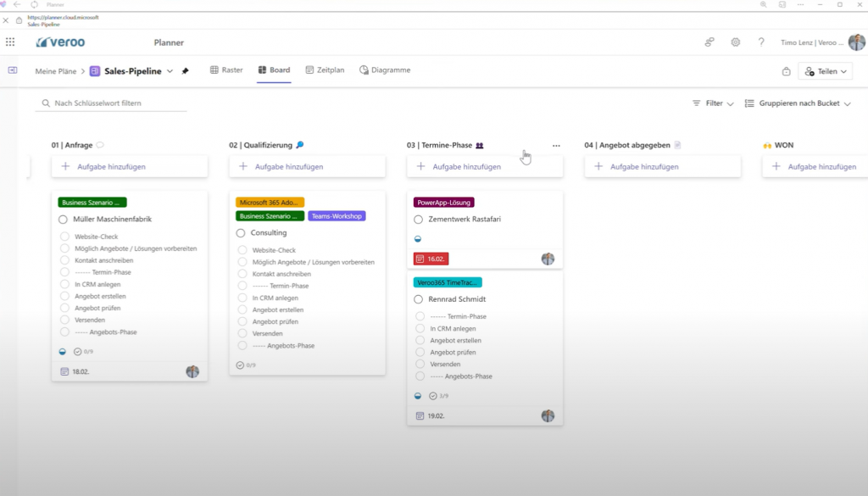Open Planner settings gear icon
This screenshot has height=496, width=868.
[x=734, y=42]
